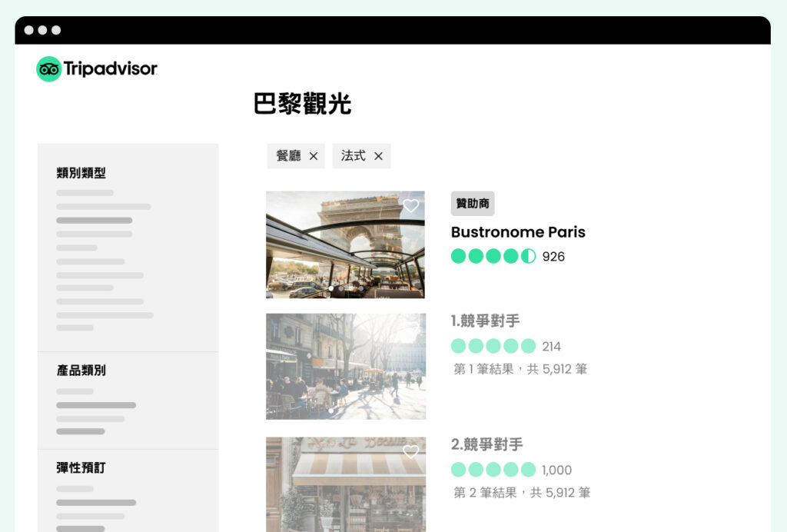The image size is (787, 532).
Task: Open the 2.競爭對手 listing title
Action: point(486,444)
